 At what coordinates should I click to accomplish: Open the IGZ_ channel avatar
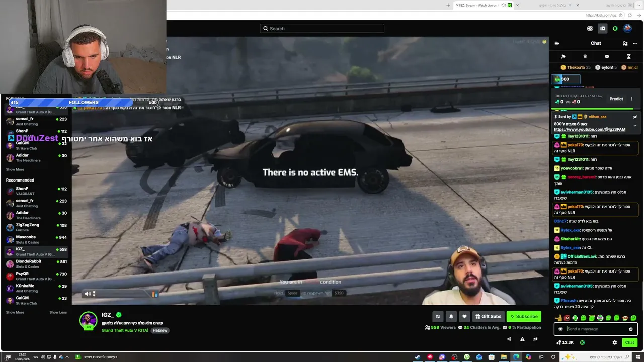pyautogui.click(x=88, y=321)
